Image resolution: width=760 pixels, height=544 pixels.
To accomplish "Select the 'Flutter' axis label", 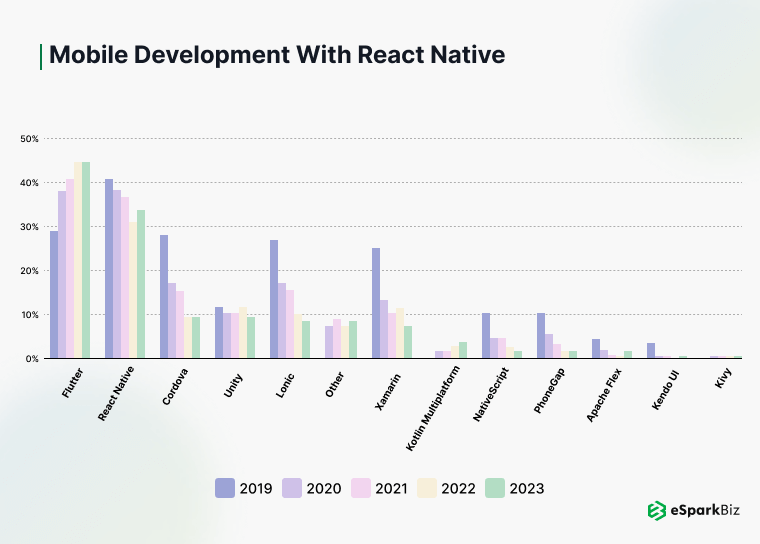I will click(x=73, y=383).
